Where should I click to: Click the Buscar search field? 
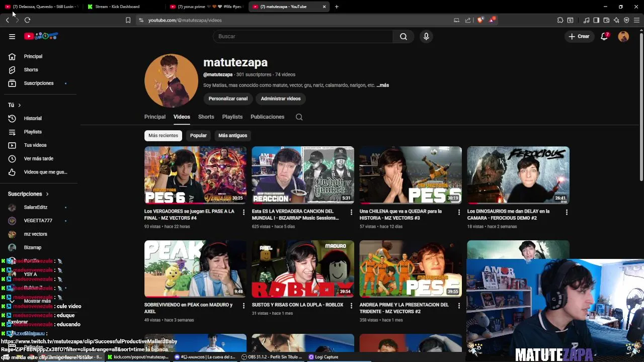pyautogui.click(x=303, y=36)
